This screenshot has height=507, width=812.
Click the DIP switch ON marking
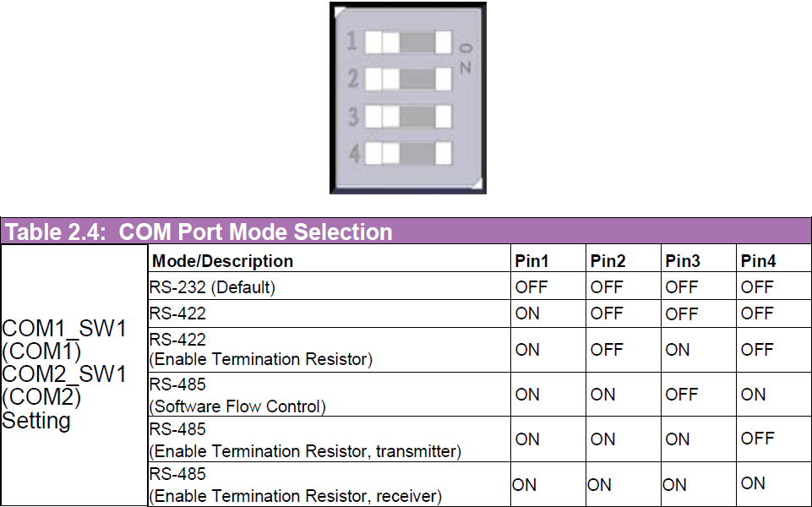point(466,57)
